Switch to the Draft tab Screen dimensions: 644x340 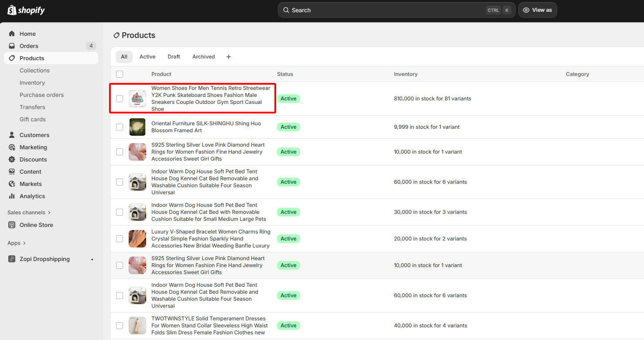click(174, 57)
